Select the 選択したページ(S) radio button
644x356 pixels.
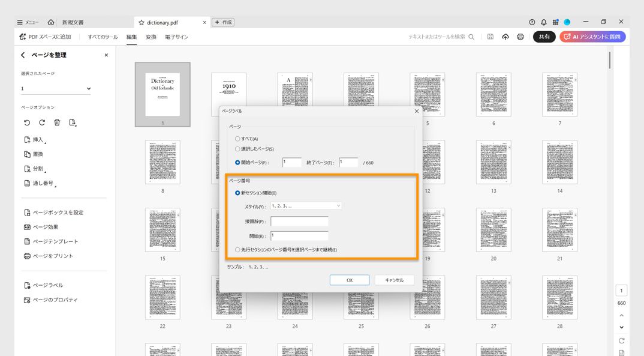[237, 149]
